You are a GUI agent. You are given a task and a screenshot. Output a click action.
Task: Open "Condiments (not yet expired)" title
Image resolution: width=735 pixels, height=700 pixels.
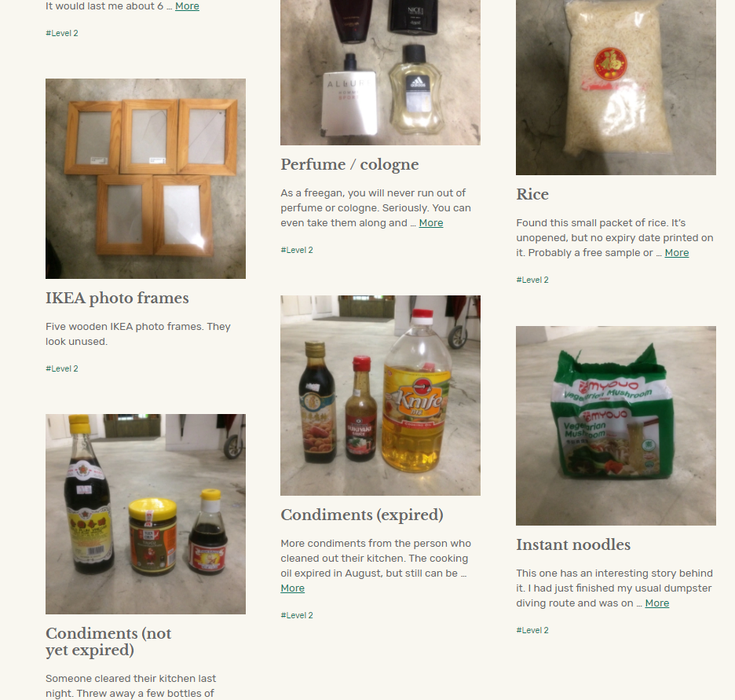[x=108, y=641]
